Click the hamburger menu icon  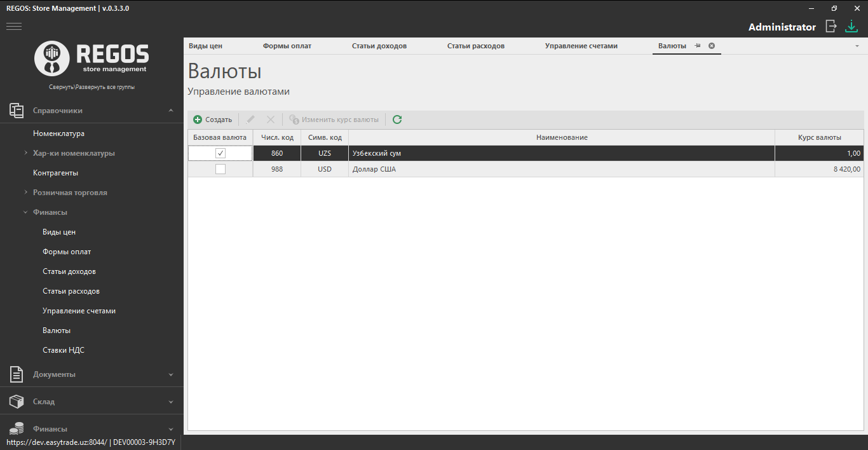click(x=14, y=26)
